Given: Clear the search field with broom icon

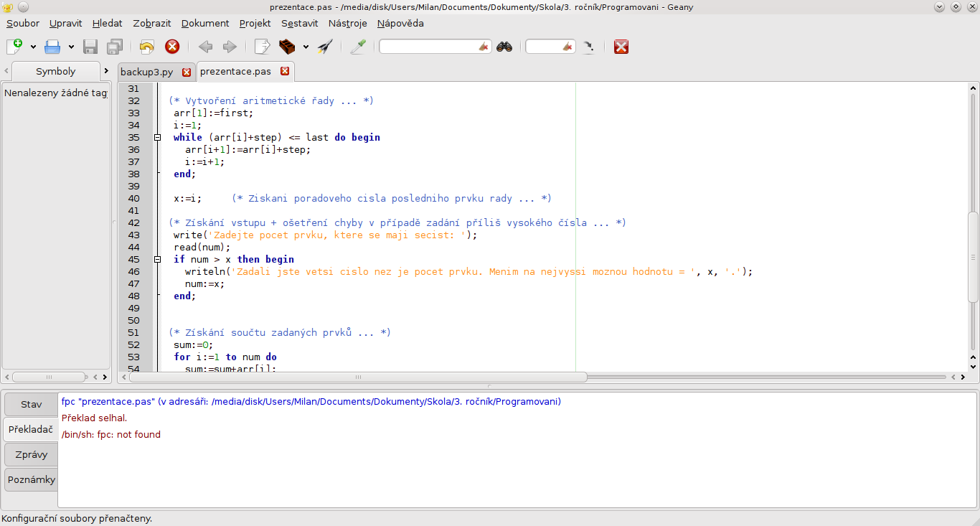Looking at the screenshot, I should (484, 47).
